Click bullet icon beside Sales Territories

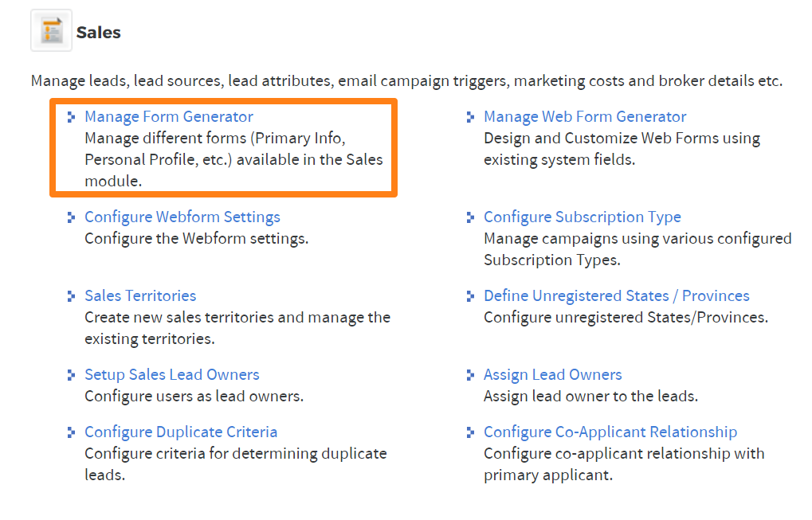click(x=72, y=296)
